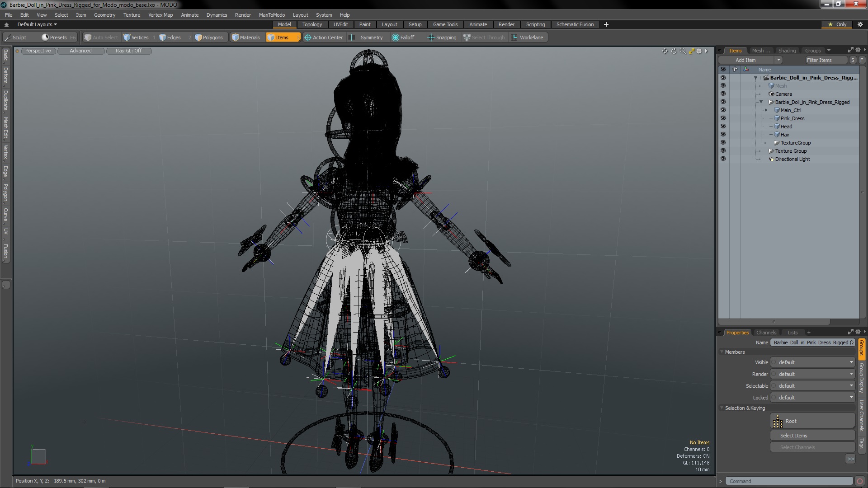
Task: Open the Locked default dropdown
Action: [x=812, y=398]
